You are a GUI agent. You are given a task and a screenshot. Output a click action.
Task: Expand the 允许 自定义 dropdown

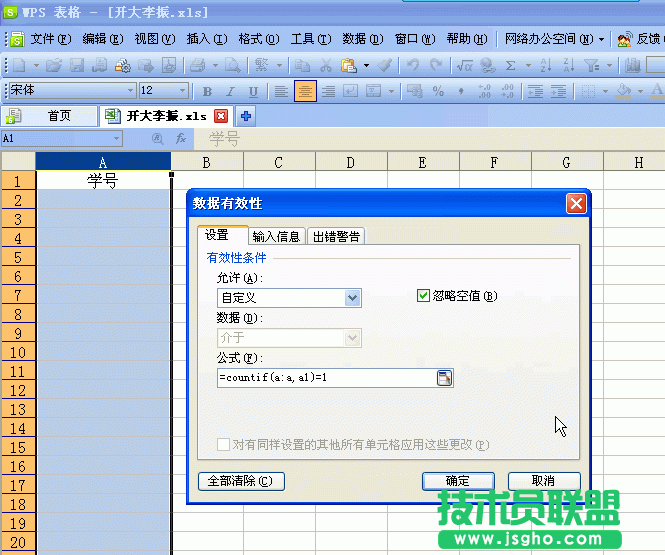click(x=352, y=298)
